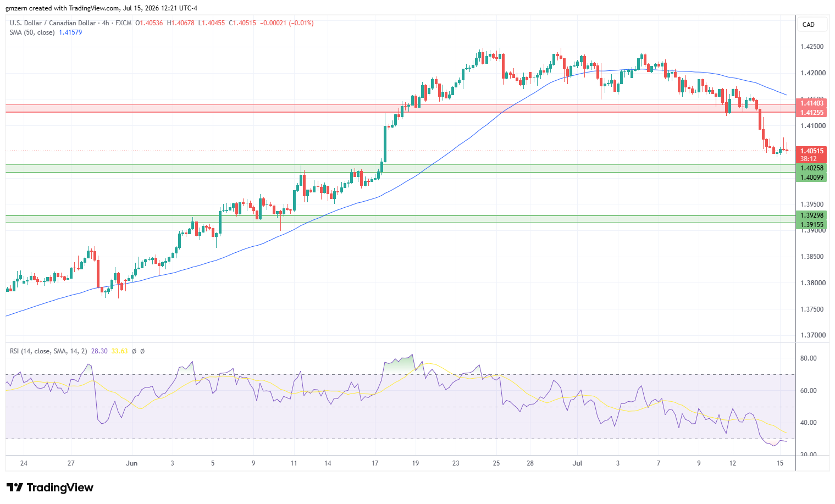This screenshot has height=504, width=835.
Task: Click the Jul date label on time axis
Action: tap(577, 463)
